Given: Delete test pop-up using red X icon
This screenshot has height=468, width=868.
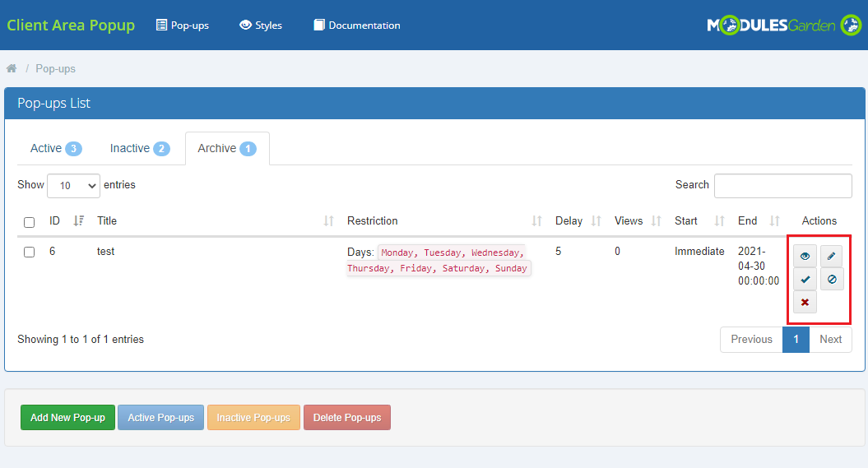Looking at the screenshot, I should [x=805, y=302].
